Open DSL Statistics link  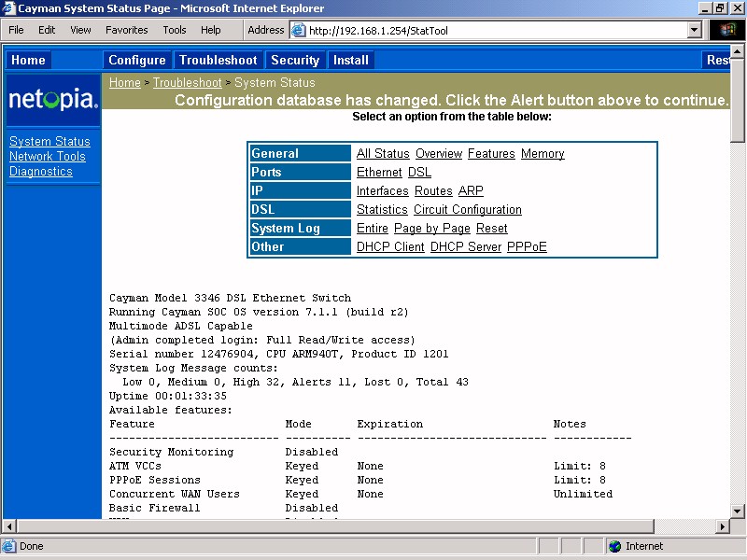click(x=382, y=209)
